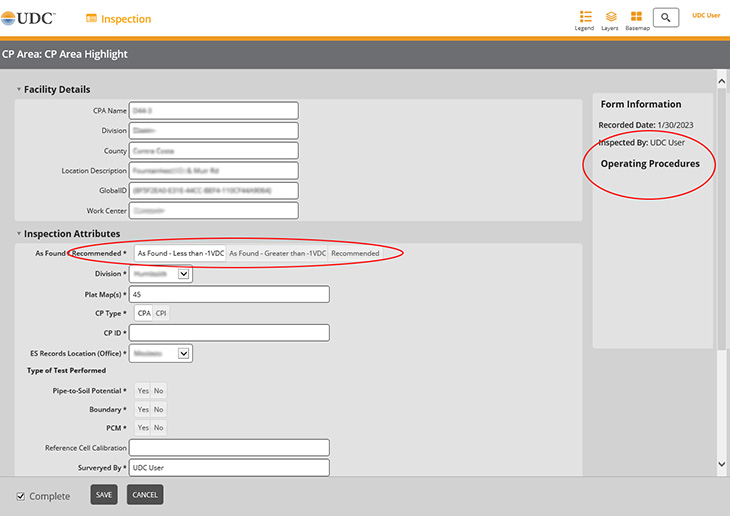The image size is (730, 516).
Task: Click the CANCEL button
Action: pos(145,495)
